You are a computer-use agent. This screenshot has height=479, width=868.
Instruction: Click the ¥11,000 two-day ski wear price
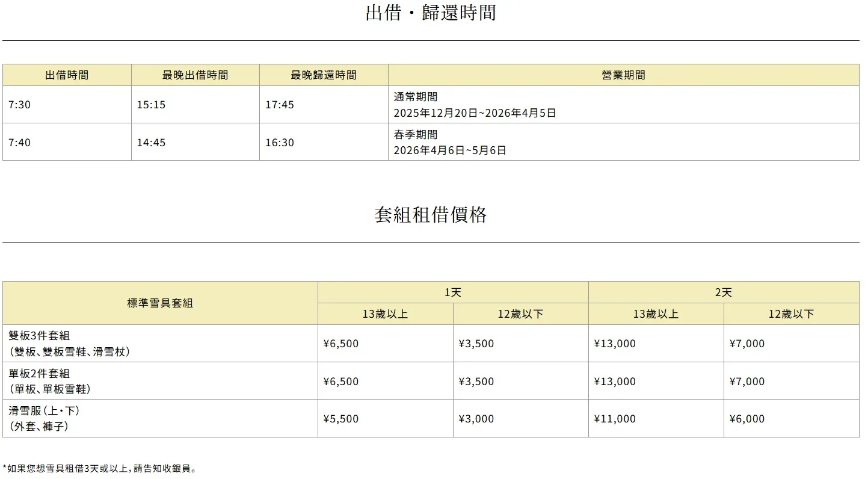[x=614, y=419]
